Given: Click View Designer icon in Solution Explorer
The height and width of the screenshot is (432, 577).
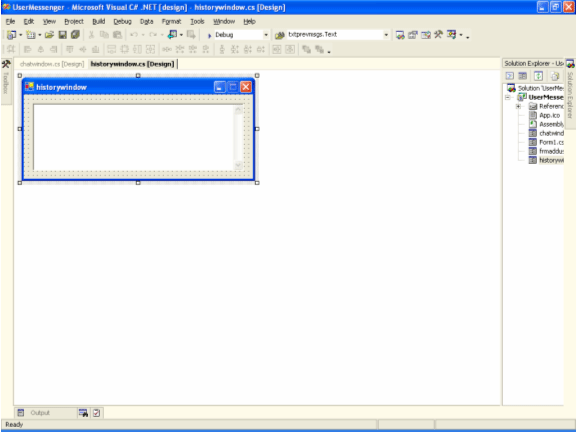Looking at the screenshot, I should click(x=523, y=76).
